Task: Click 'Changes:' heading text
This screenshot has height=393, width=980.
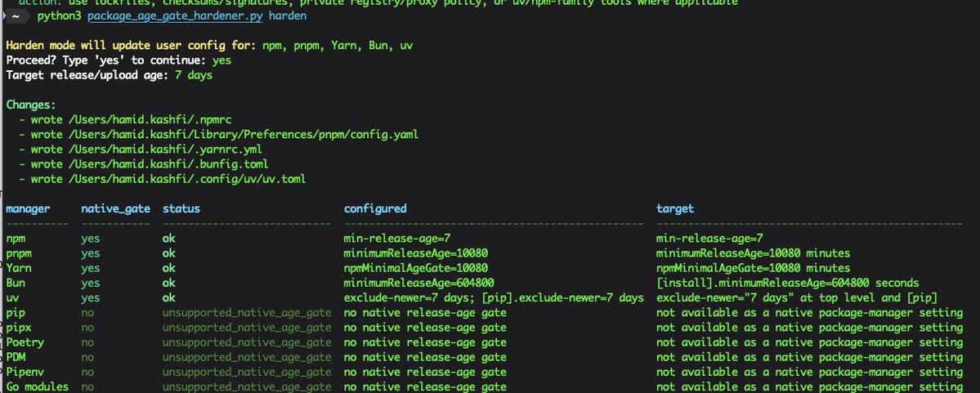Action: tap(31, 105)
